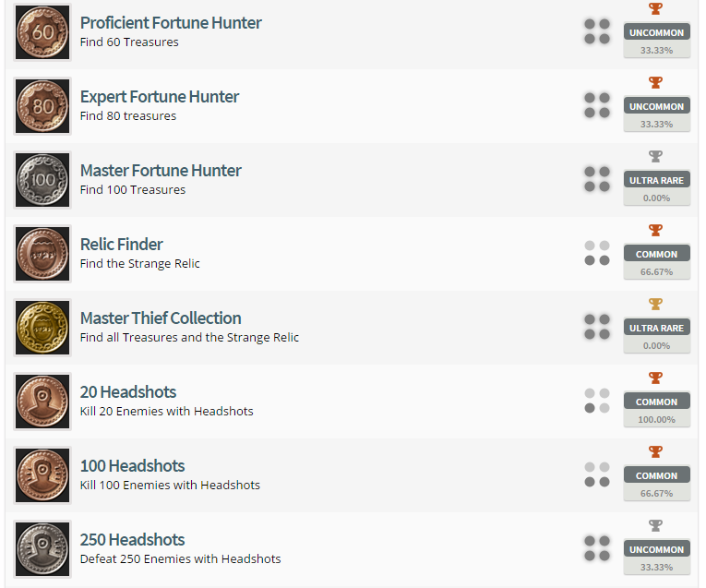Click ULTRA RARE badge on Master Thief Collection
This screenshot has height=588, width=706.
656,328
